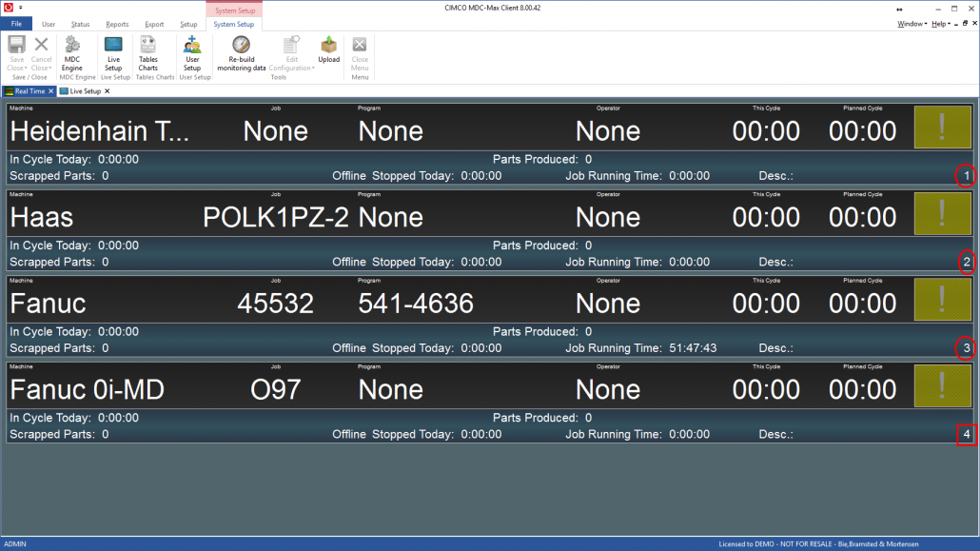This screenshot has height=551, width=980.
Task: Click the yellow warning icon for Haas
Action: tap(942, 212)
